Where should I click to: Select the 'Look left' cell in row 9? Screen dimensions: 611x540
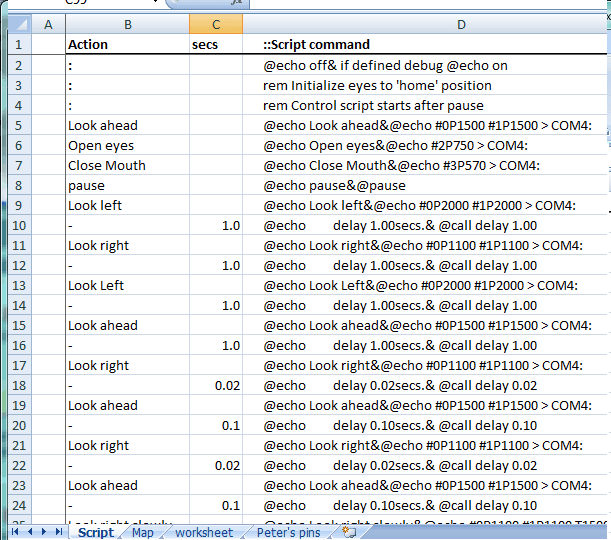(x=127, y=205)
